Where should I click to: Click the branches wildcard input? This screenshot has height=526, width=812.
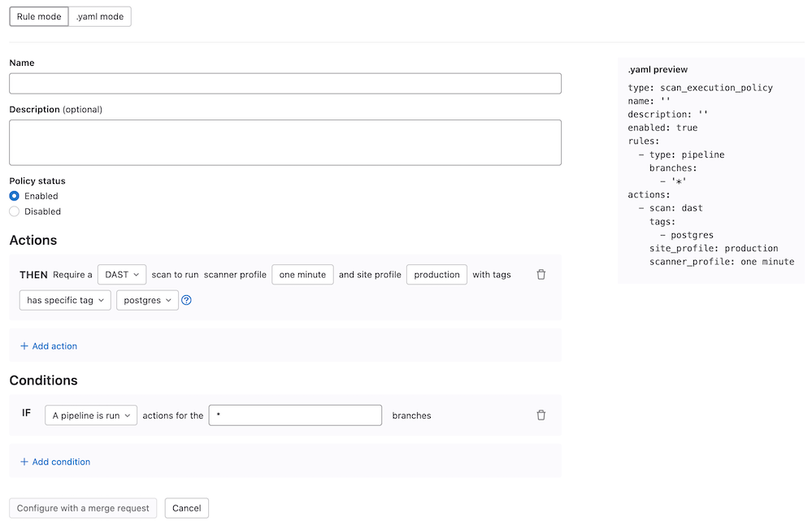[295, 415]
